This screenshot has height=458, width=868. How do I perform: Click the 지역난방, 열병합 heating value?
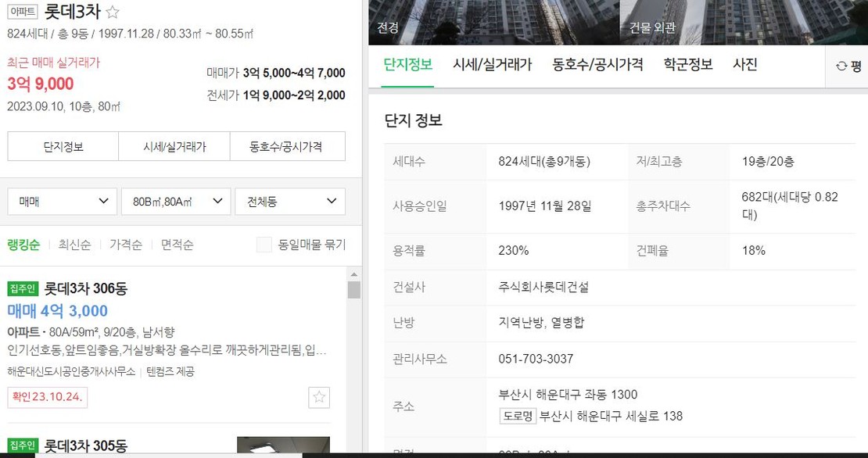(541, 323)
